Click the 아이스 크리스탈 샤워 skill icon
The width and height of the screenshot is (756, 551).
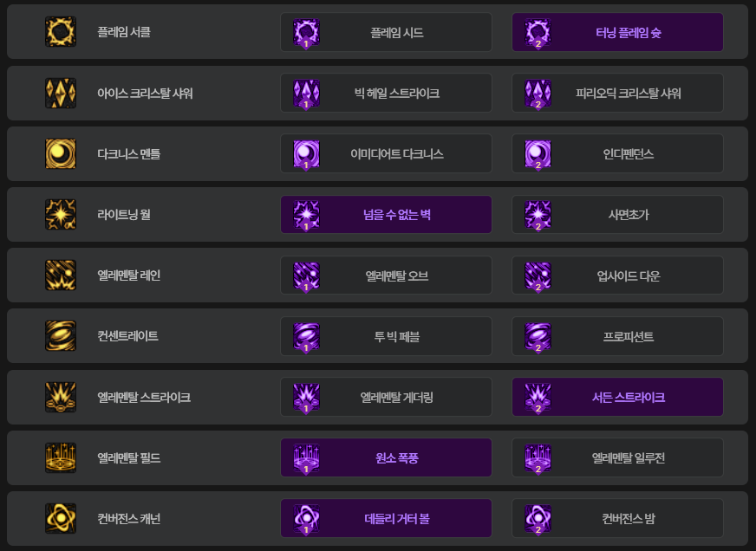61,93
